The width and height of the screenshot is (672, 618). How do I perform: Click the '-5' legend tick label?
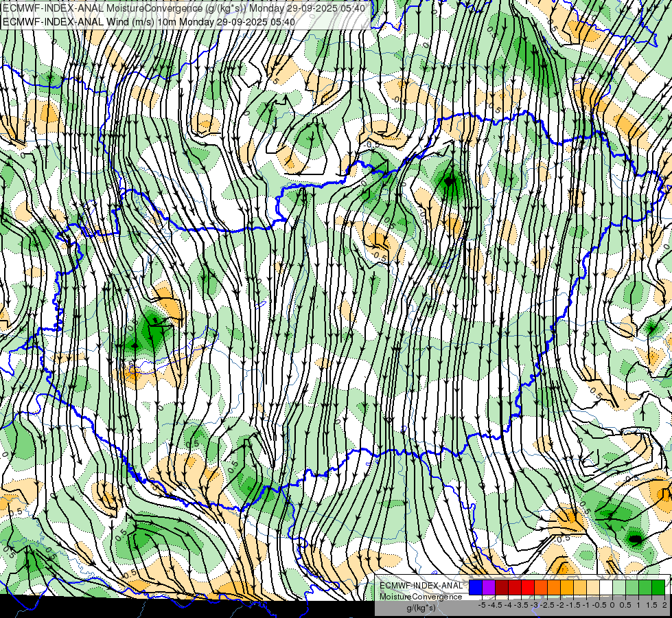point(482,605)
